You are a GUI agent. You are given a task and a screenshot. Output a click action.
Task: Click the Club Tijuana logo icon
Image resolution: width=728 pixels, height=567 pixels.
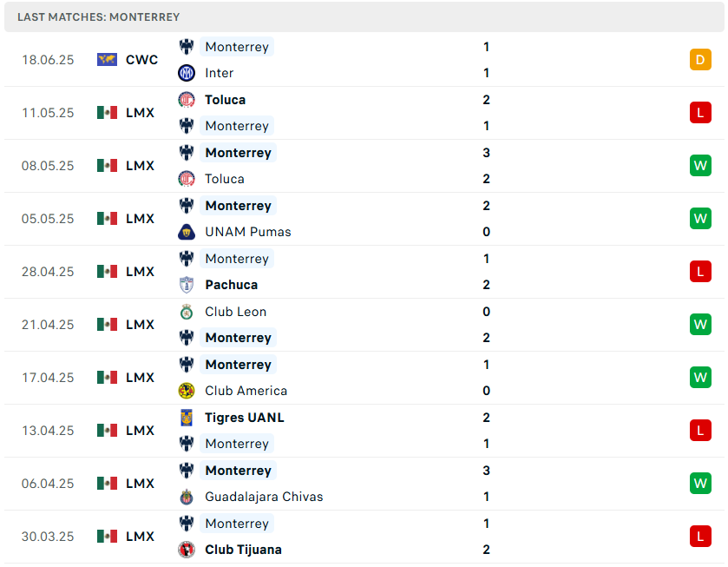click(x=187, y=550)
